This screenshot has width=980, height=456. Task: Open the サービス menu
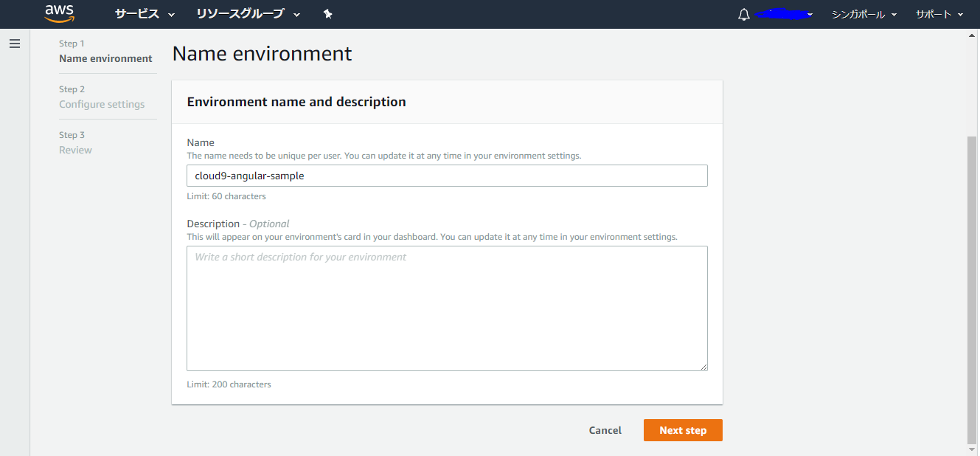145,14
